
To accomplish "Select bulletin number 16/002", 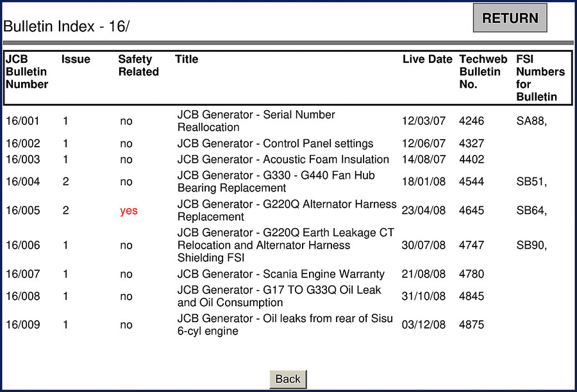I will click(23, 143).
